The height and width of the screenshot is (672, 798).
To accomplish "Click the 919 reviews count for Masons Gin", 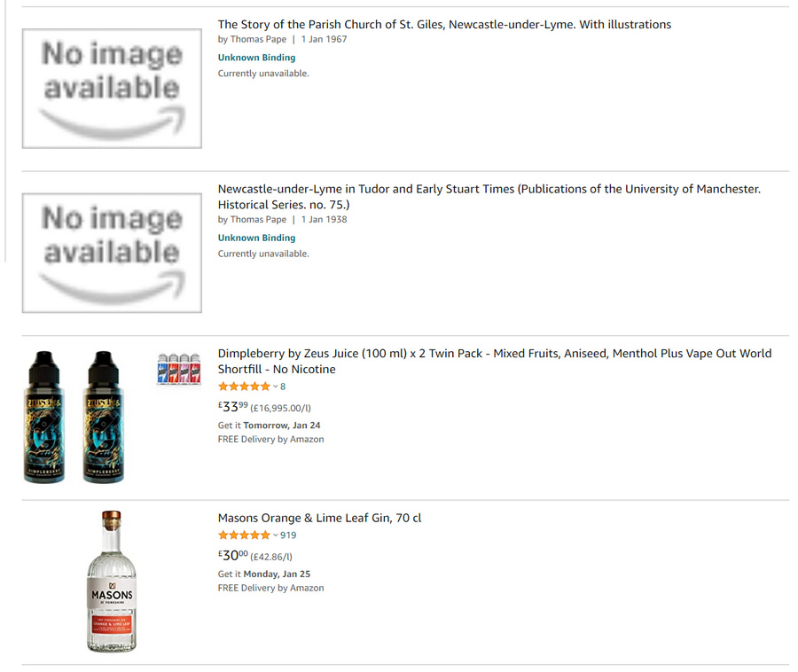I will [x=288, y=535].
